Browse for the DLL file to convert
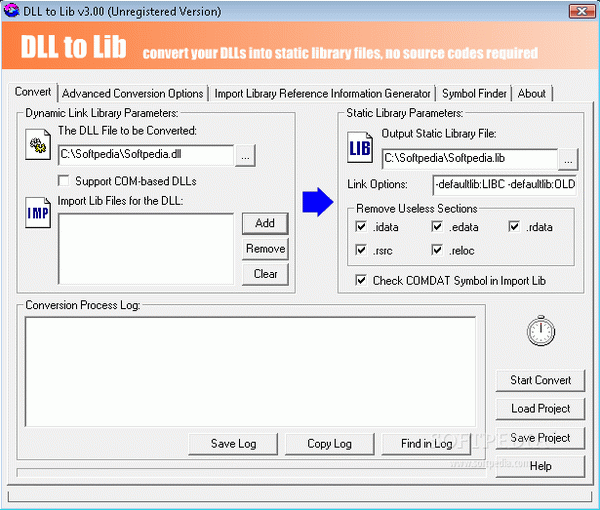 pyautogui.click(x=245, y=156)
